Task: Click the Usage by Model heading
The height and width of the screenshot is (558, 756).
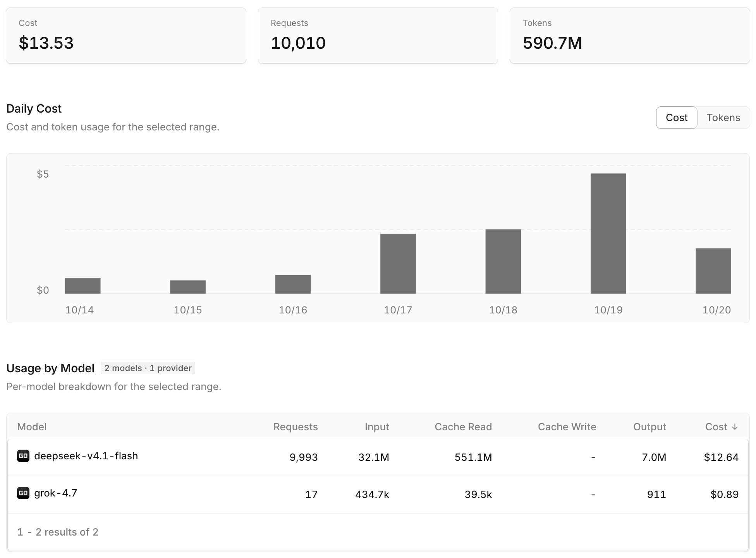Action: (50, 368)
